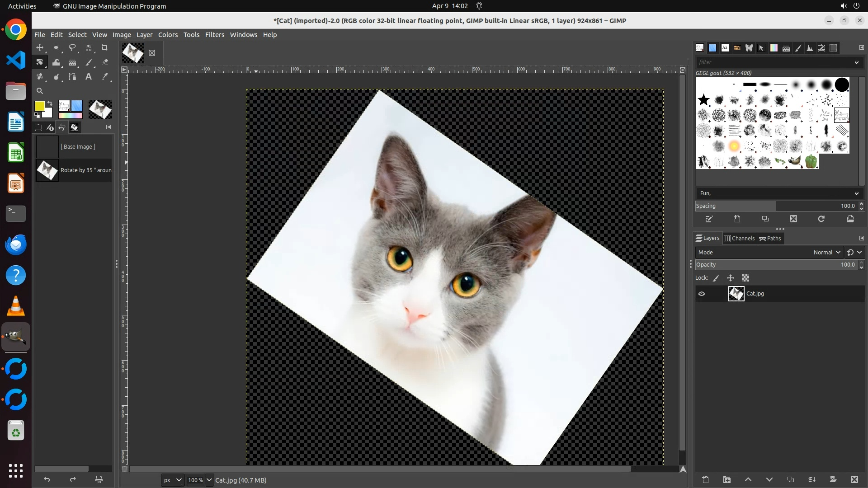Select the Base Image undo history entry
Screen dimensions: 868x488
point(78,147)
